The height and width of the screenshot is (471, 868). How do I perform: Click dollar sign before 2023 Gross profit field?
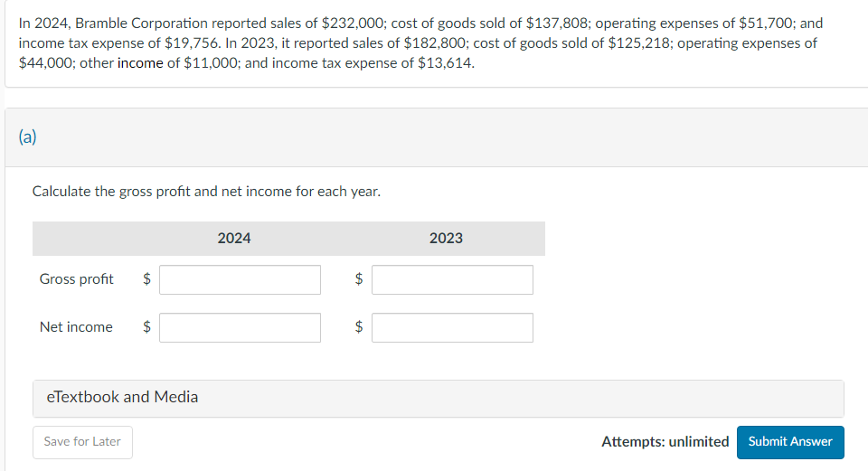358,280
